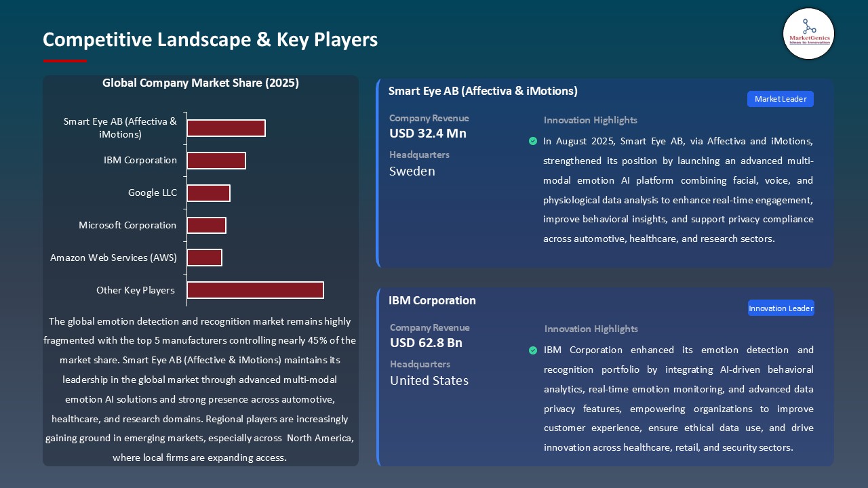Click the Smart Eye AB bar in the chart
Viewport: 868px width, 488px height.
[226, 127]
